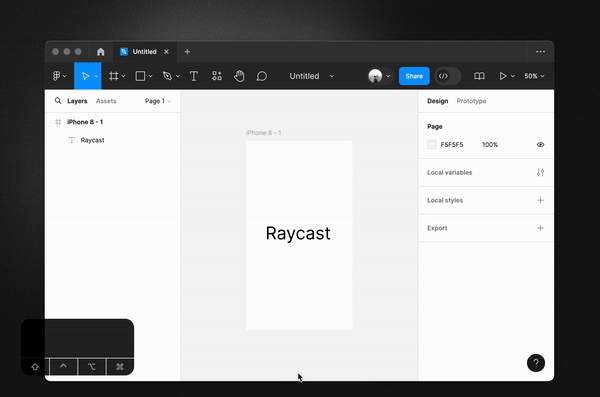Expand the Frame tool options chevron

(123, 76)
